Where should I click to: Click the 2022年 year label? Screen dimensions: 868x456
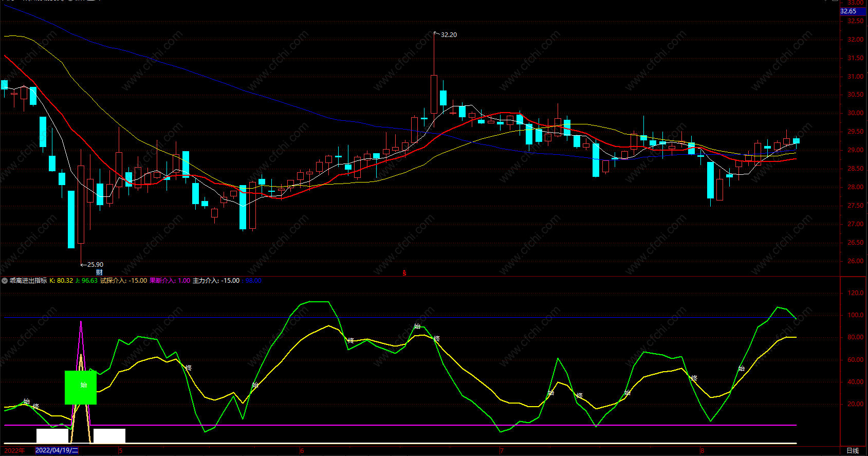tap(14, 451)
